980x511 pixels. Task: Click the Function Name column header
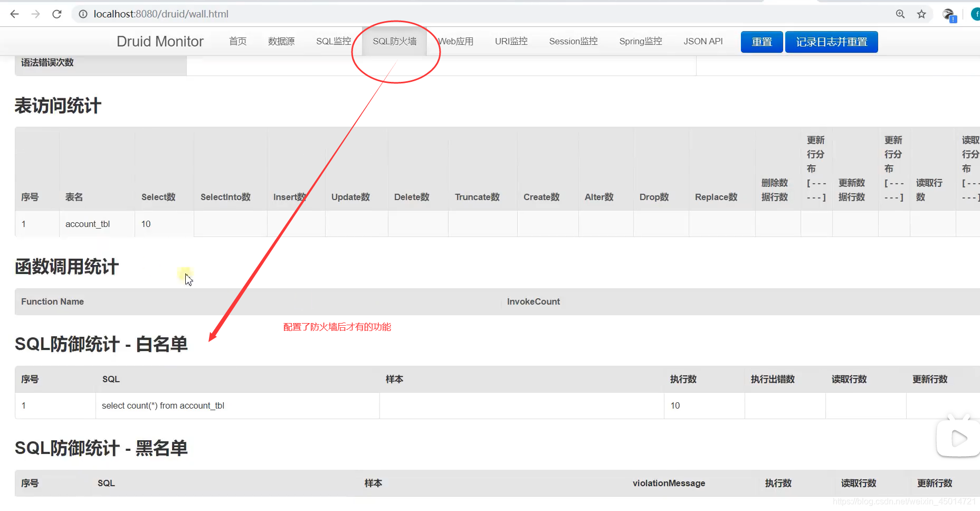point(52,301)
